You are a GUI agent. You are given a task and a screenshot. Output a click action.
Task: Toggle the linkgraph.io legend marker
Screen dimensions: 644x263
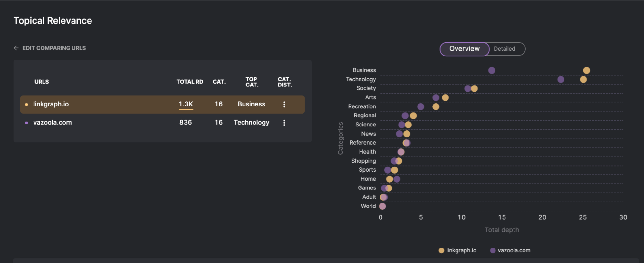pyautogui.click(x=441, y=250)
